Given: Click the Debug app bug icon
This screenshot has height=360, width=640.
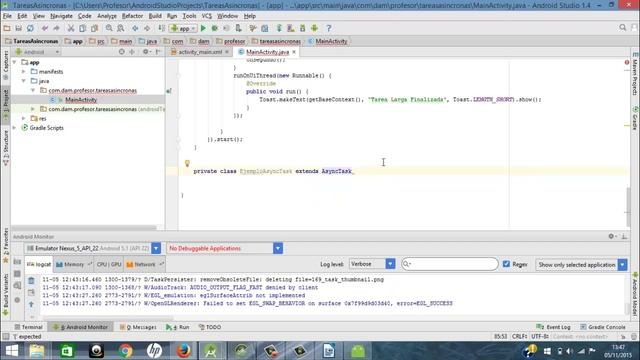Looking at the screenshot, I should (x=215, y=28).
